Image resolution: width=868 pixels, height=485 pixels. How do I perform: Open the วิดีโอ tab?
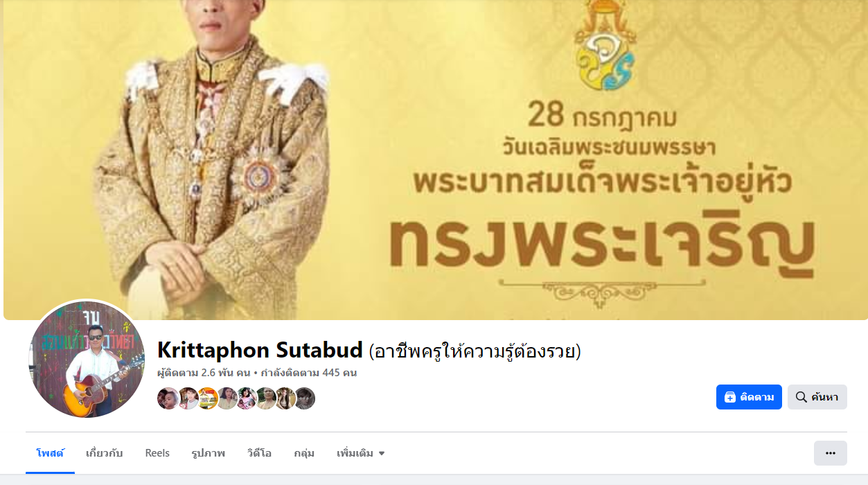259,453
